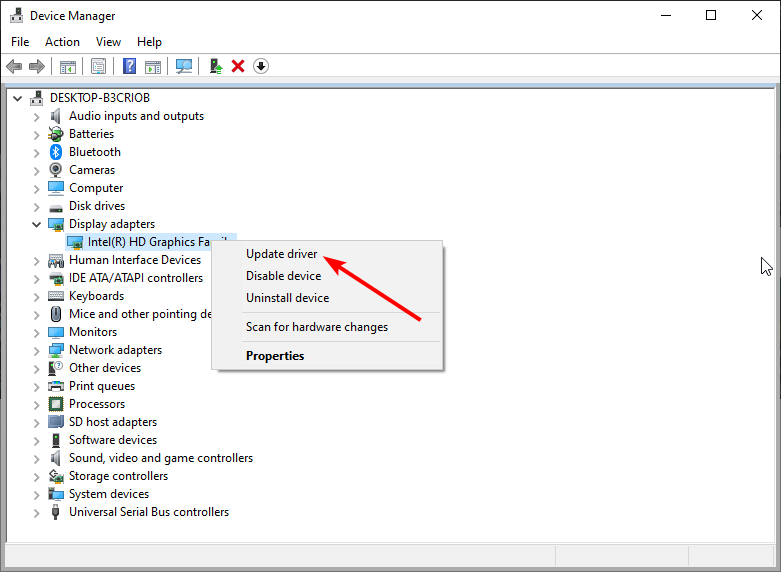Image resolution: width=781 pixels, height=572 pixels.
Task: Open the Action menu
Action: pyautogui.click(x=62, y=42)
